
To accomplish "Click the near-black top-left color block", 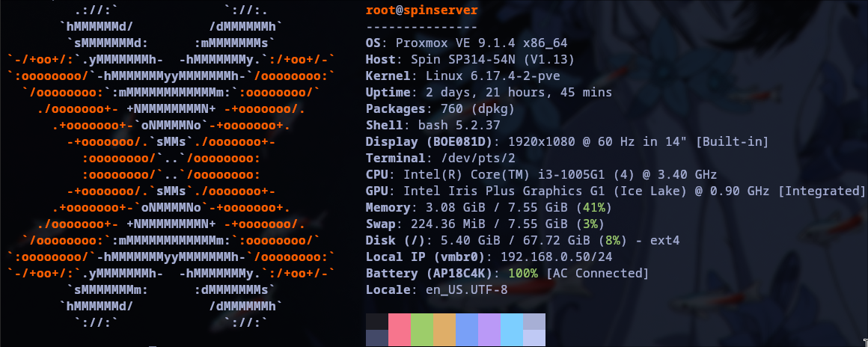I will pos(377,322).
